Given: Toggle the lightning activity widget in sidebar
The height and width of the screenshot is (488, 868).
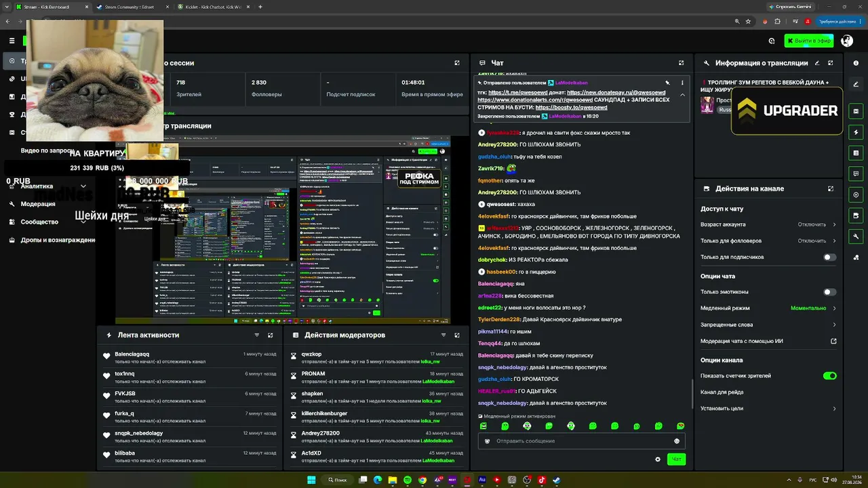Looking at the screenshot, I should 856,132.
